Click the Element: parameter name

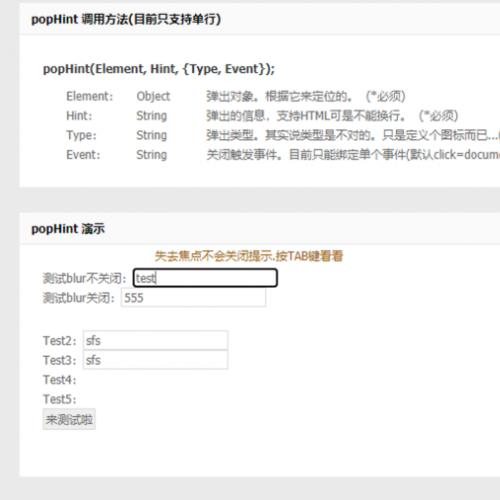tap(90, 96)
